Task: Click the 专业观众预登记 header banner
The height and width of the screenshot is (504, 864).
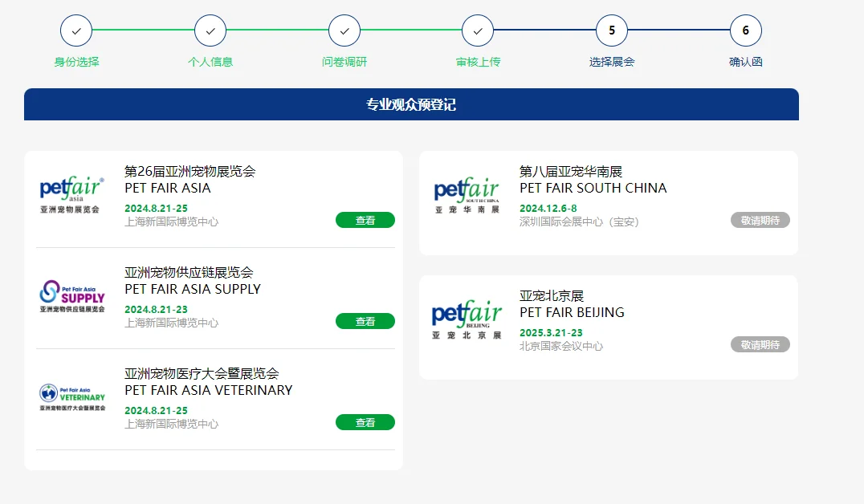Action: (411, 105)
